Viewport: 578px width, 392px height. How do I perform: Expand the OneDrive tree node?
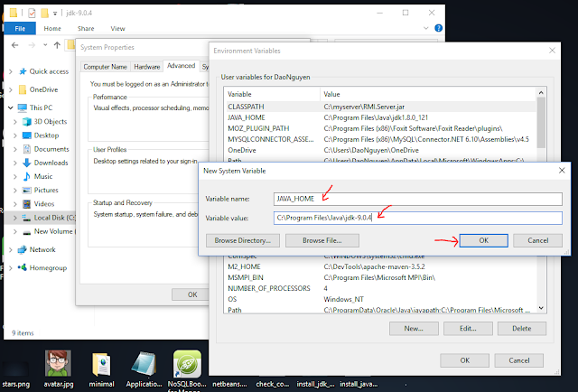click(x=10, y=89)
